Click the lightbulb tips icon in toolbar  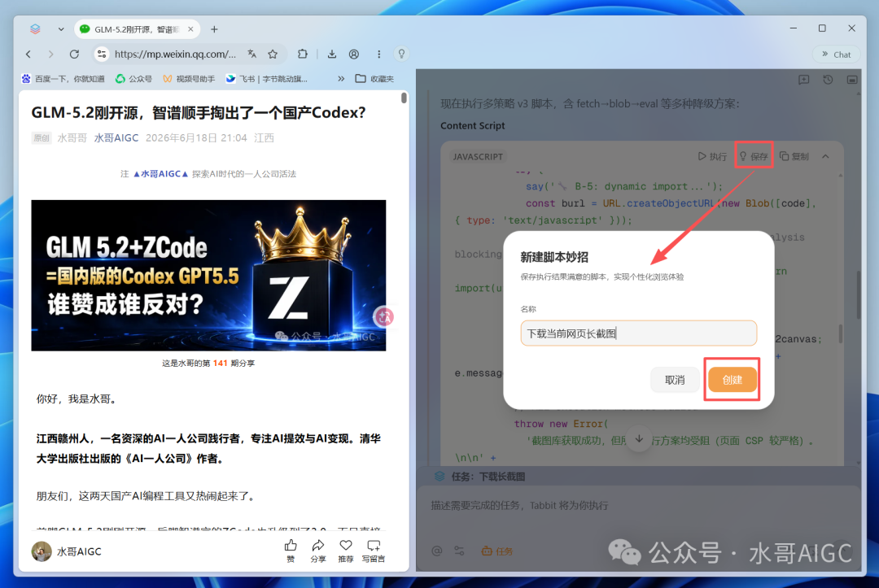pyautogui.click(x=401, y=54)
